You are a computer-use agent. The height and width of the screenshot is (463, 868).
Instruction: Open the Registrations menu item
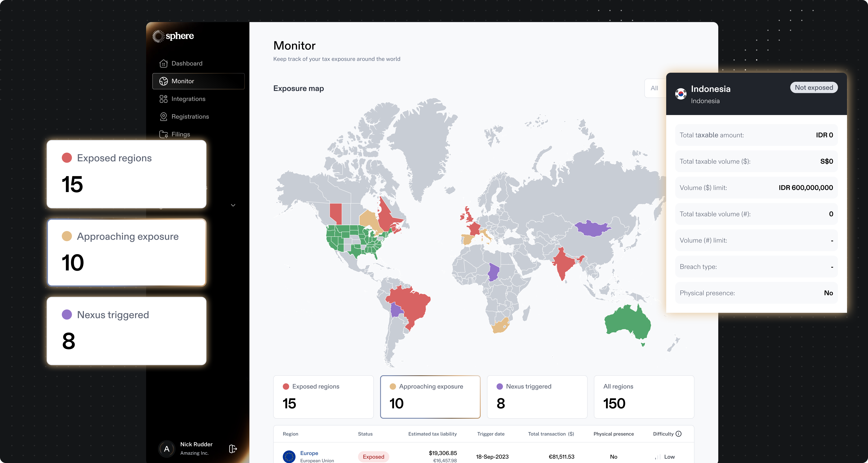tap(190, 117)
